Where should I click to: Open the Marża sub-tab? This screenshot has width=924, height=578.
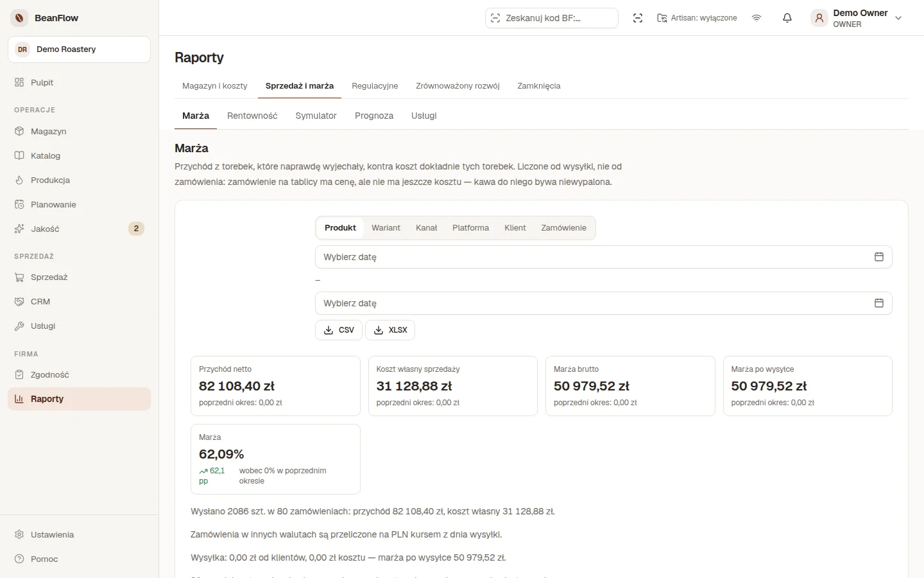[x=196, y=116]
